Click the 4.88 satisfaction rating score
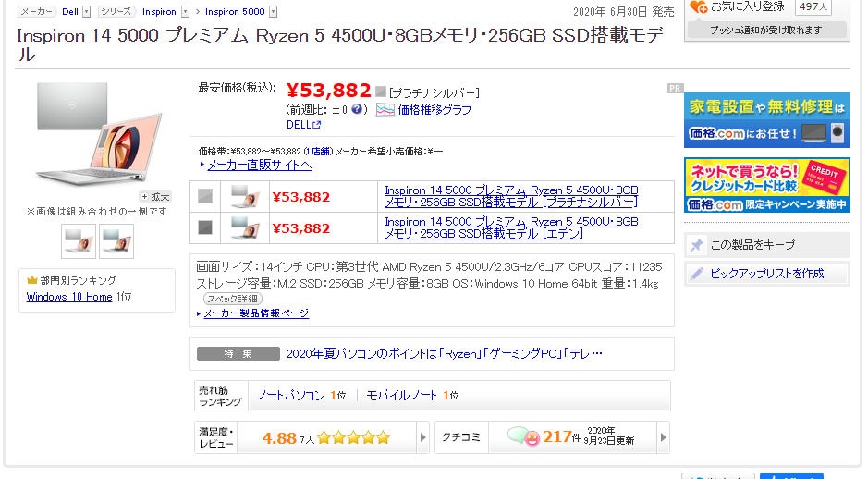 279,438
